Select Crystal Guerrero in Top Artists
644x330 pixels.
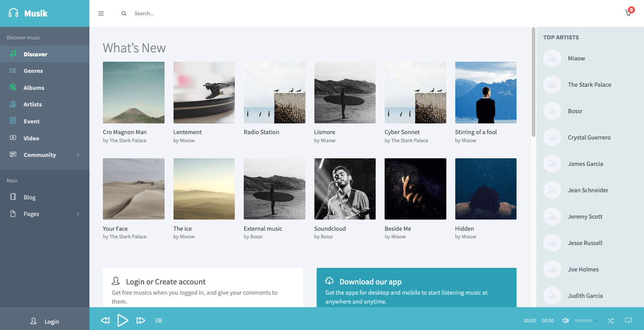point(589,137)
